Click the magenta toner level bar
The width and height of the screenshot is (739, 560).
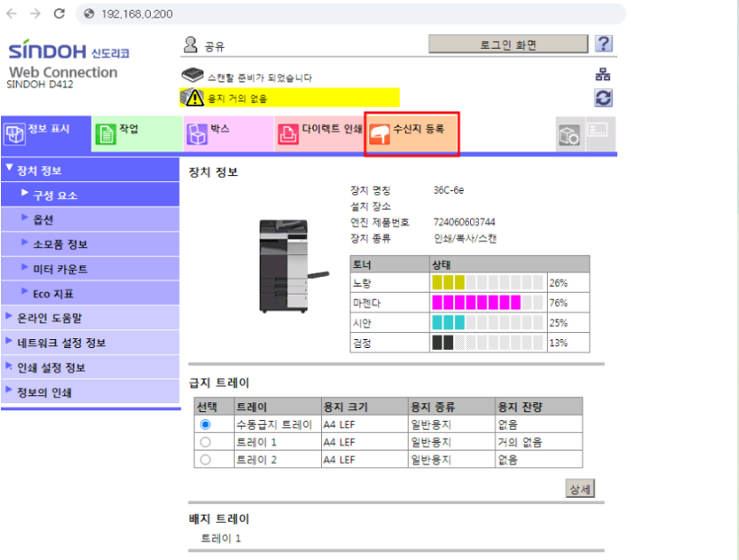[x=488, y=302]
